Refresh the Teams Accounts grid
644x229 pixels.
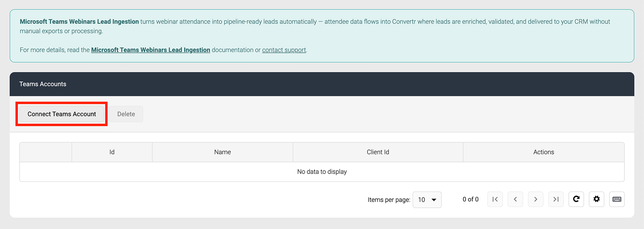[576, 199]
